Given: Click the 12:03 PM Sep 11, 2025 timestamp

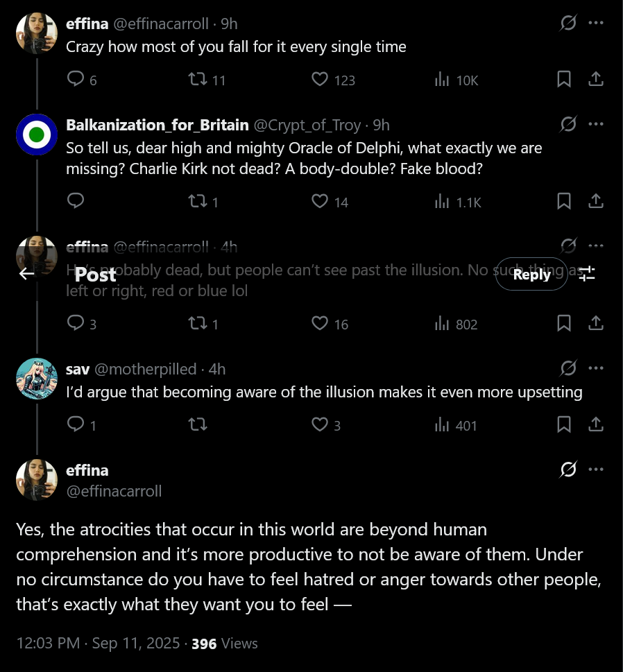Looking at the screenshot, I should (x=98, y=644).
